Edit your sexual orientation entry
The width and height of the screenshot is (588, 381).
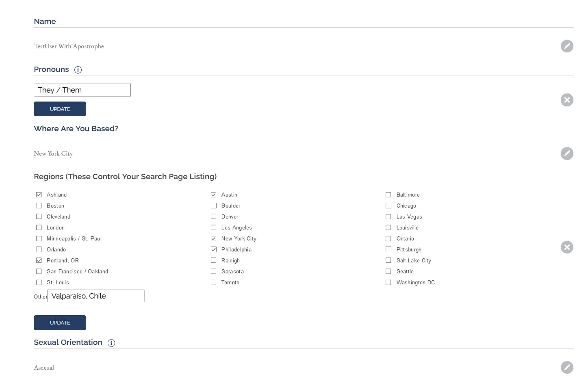tap(567, 367)
